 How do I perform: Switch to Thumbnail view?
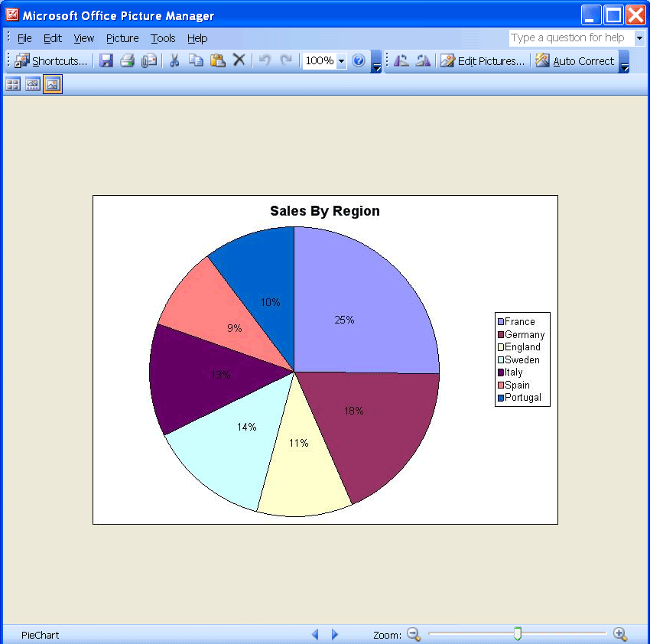[13, 85]
